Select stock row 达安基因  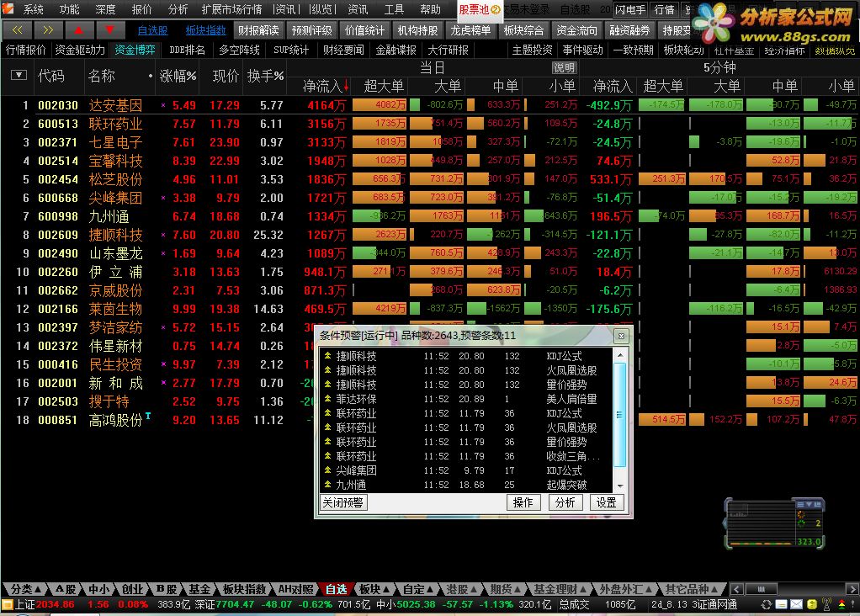point(429,105)
